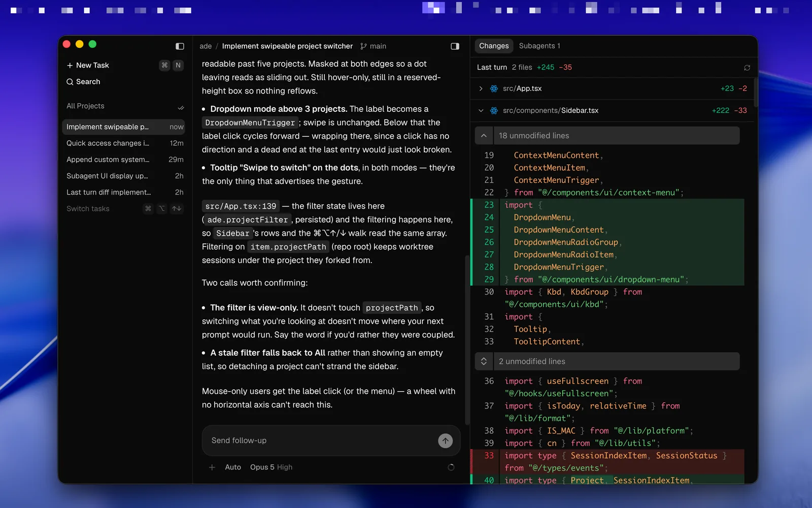The width and height of the screenshot is (812, 508).
Task: Click the Last turn label
Action: tap(492, 68)
